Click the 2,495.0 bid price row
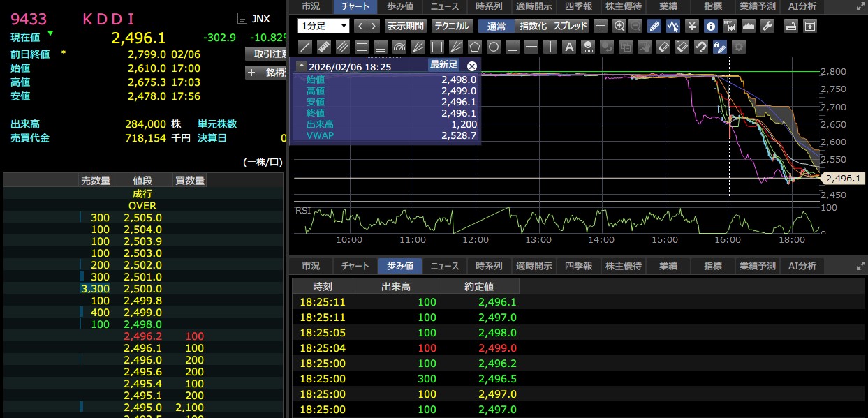Viewport: 868px width, 418px height. pos(142,408)
